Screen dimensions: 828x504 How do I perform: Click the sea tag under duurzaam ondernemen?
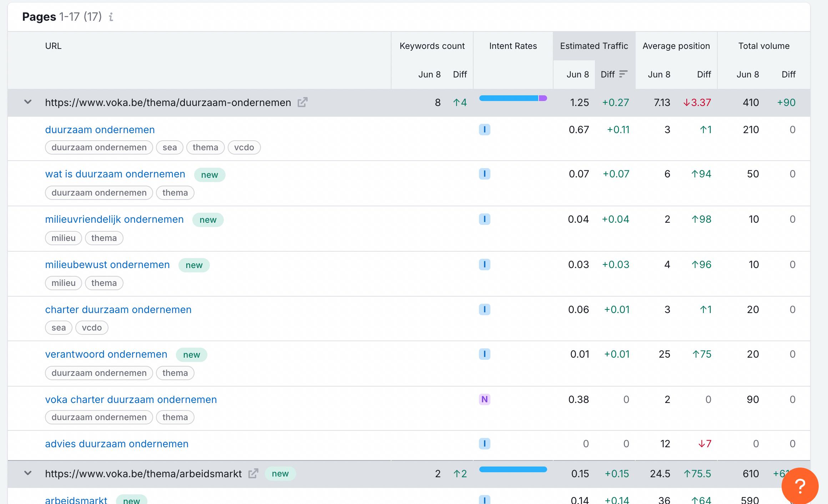point(170,147)
